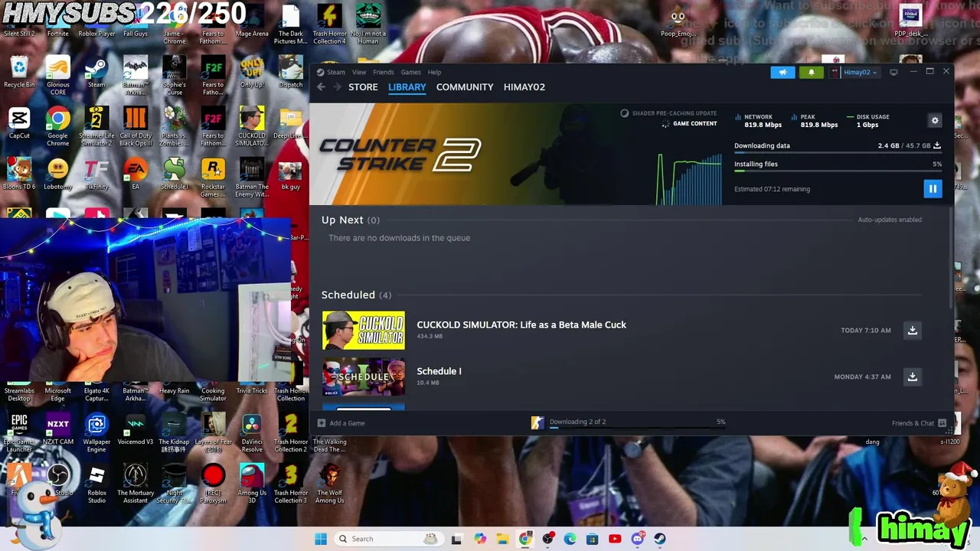The width and height of the screenshot is (980, 551).
Task: Click the Schedule I title in Scheduled list
Action: tap(439, 371)
